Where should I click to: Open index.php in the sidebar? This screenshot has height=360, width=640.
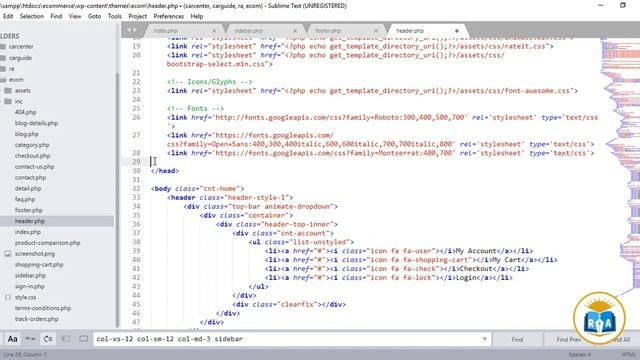click(x=28, y=232)
